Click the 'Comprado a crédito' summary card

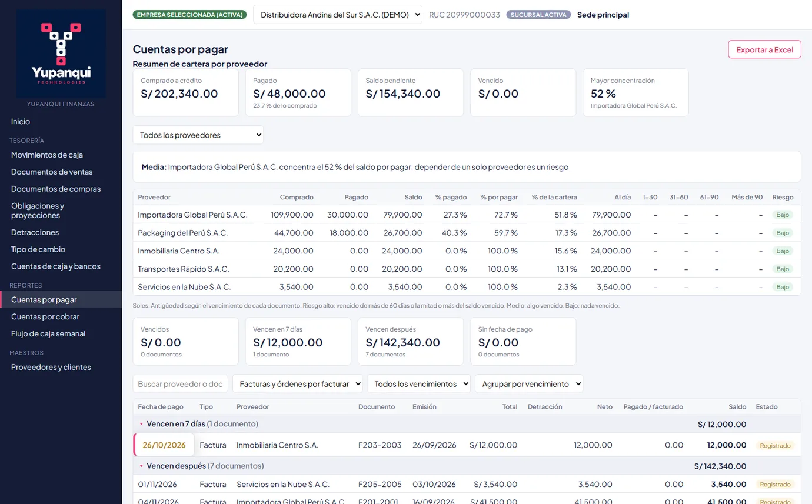186,93
